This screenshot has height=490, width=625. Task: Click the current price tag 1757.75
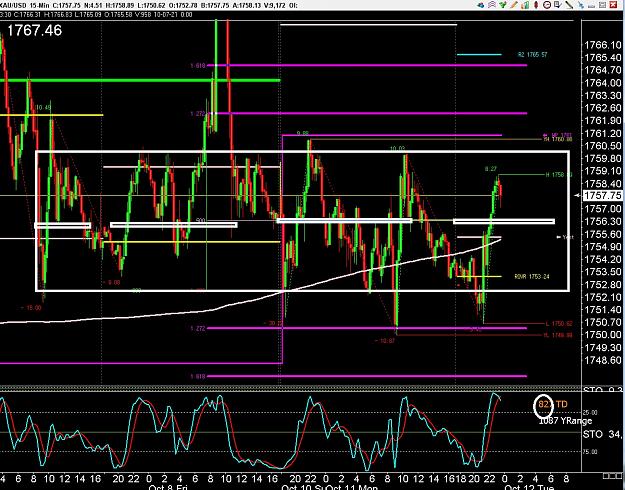pyautogui.click(x=602, y=195)
